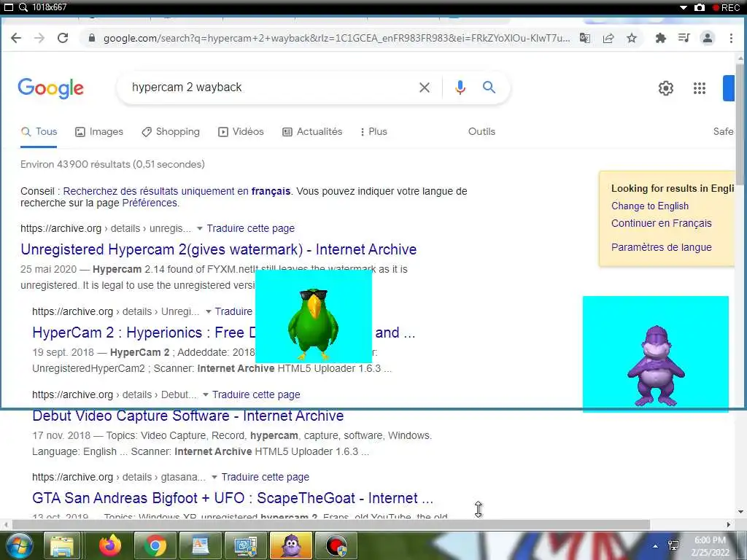
Task: Expand the arrow beside archive.org unregis... URL
Action: coord(200,228)
